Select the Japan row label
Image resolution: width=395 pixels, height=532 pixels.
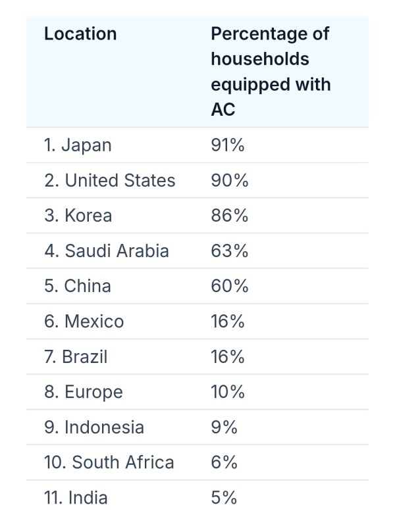click(78, 145)
